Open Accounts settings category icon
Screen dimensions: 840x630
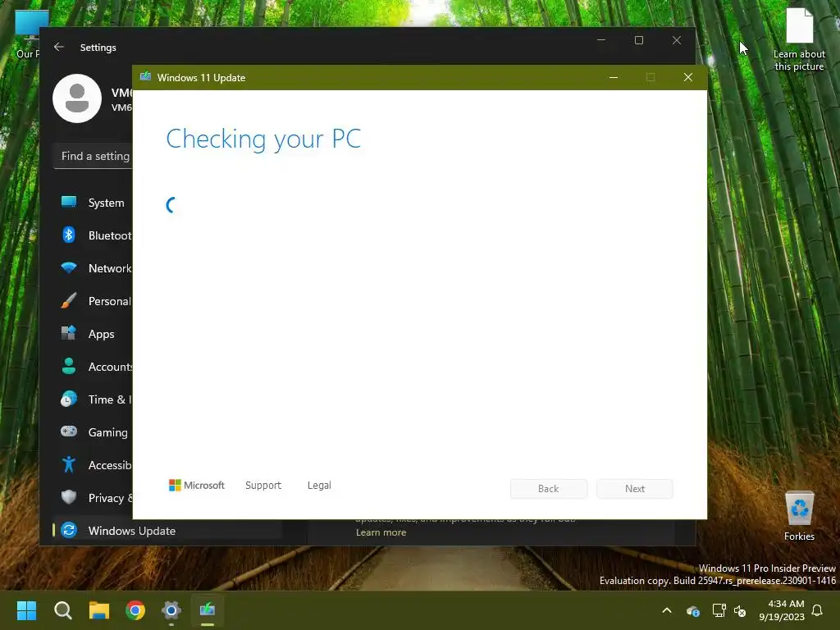tap(69, 366)
